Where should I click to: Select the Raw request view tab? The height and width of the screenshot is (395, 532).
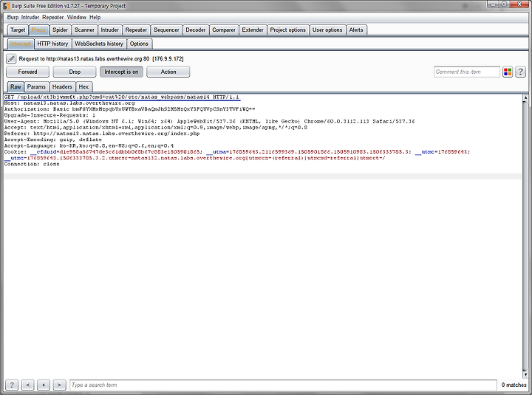16,87
